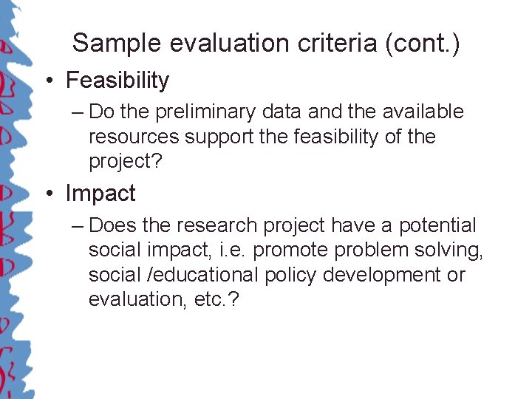Click the bullet dot before Impact
The width and height of the screenshot is (532, 399).
pos(50,193)
